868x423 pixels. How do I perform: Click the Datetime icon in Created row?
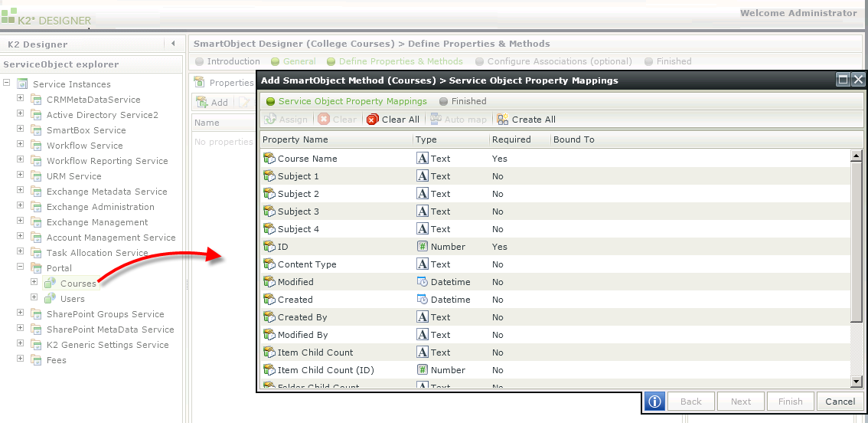[423, 300]
